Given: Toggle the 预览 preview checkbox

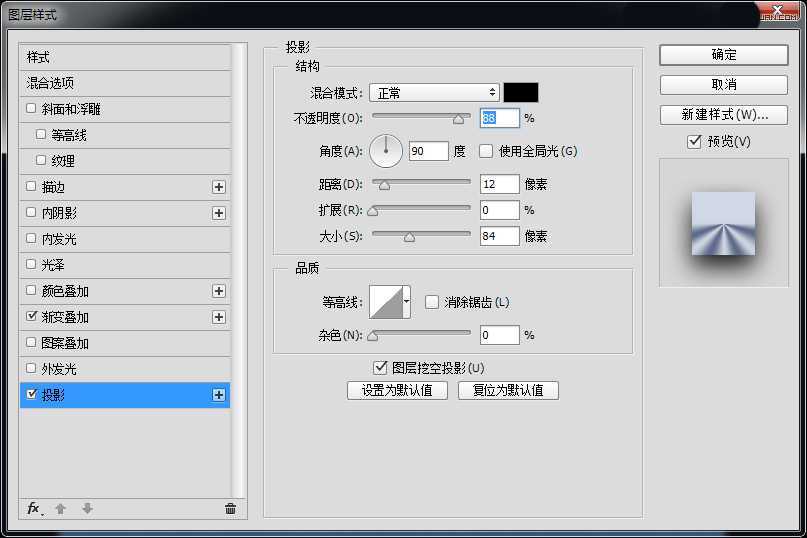Looking at the screenshot, I should (694, 142).
